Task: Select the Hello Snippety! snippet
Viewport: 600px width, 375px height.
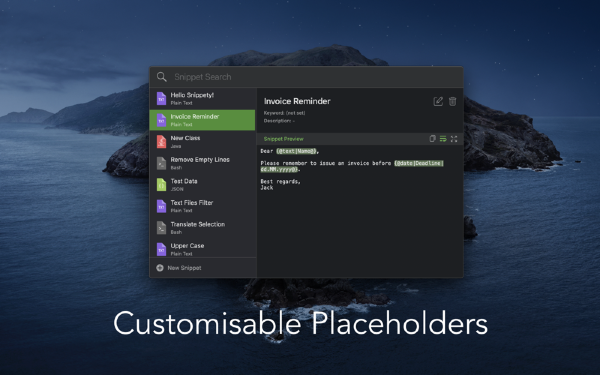Action: click(202, 99)
